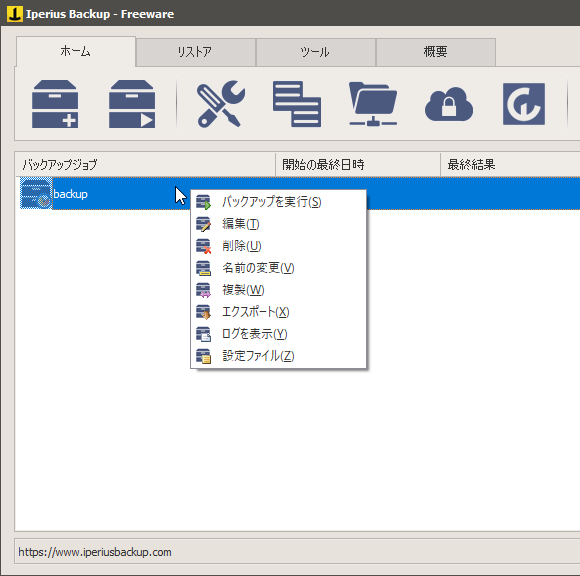The width and height of the screenshot is (580, 576).
Task: Select ログを表示(Y) menu entry
Action: tap(278, 334)
